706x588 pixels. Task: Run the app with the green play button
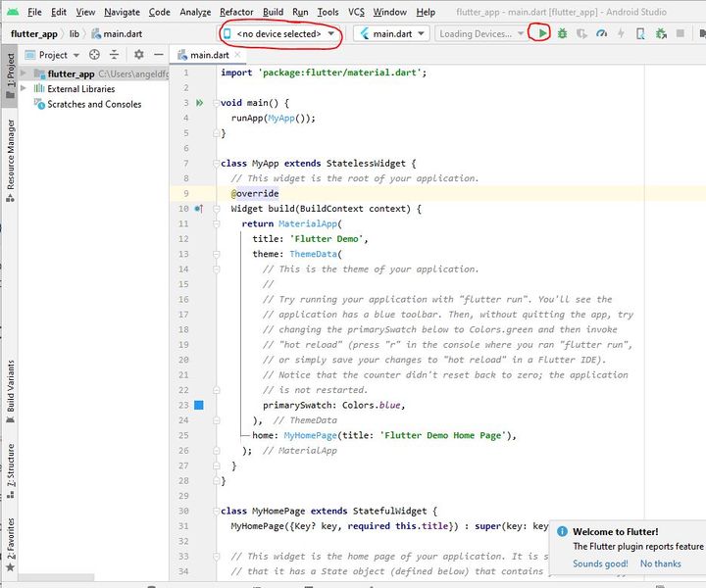pyautogui.click(x=542, y=33)
